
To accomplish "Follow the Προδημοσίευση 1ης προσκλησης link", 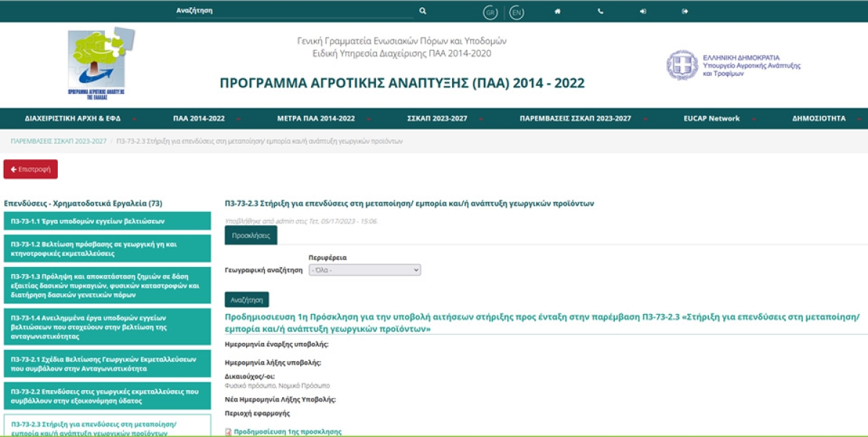I will coord(286,430).
